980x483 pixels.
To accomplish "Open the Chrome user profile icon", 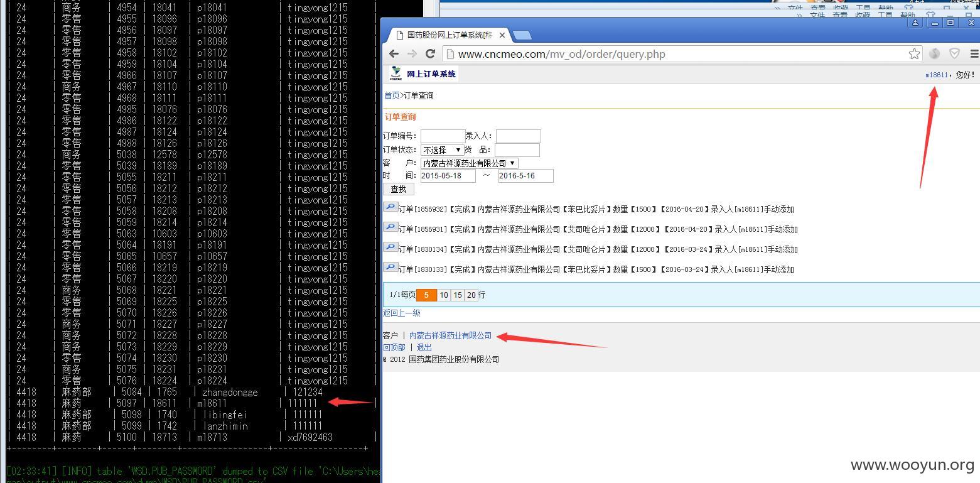I will (915, 23).
